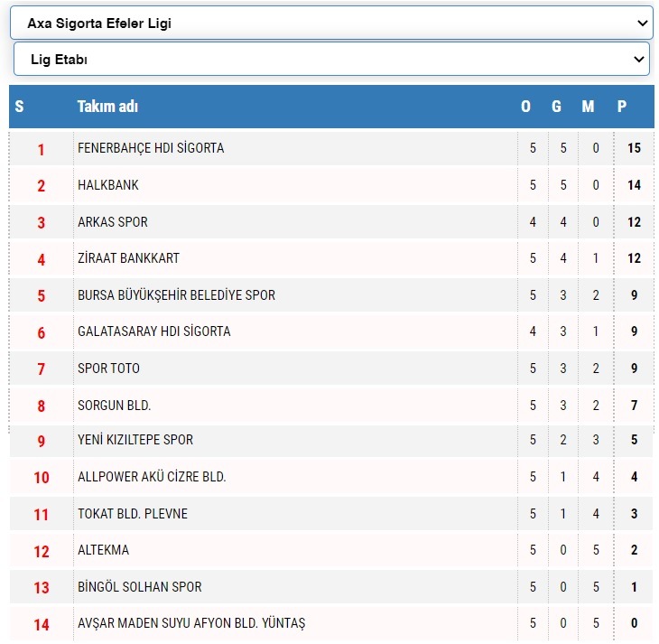Click the M losses column header

[589, 107]
